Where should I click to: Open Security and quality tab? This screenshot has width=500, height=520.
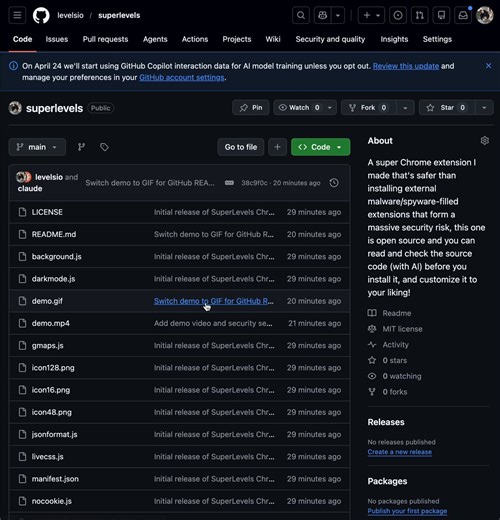330,39
